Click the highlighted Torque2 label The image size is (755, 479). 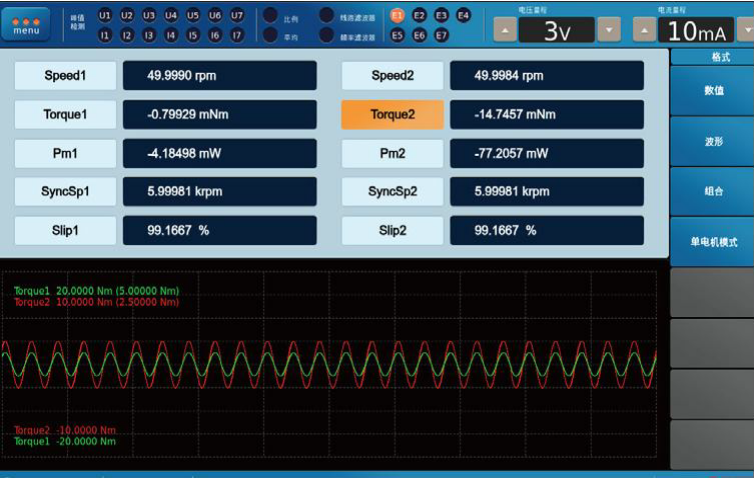pyautogui.click(x=392, y=115)
